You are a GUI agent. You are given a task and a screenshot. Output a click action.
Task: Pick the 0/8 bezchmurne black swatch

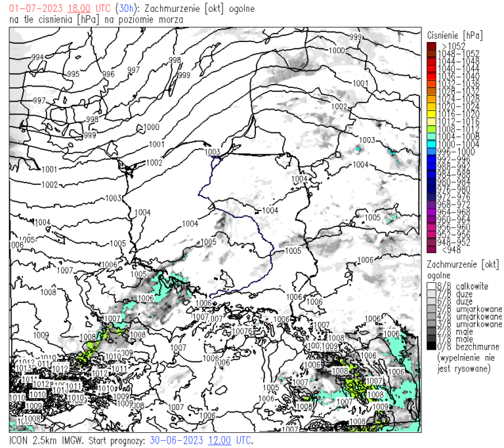click(x=431, y=346)
